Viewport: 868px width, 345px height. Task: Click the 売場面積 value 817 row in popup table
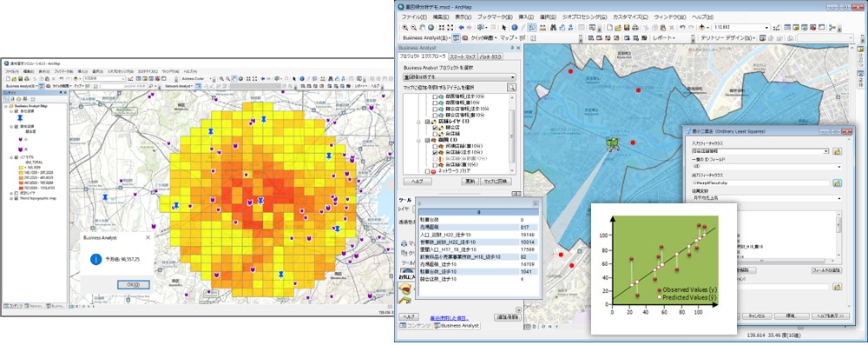pyautogui.click(x=477, y=227)
